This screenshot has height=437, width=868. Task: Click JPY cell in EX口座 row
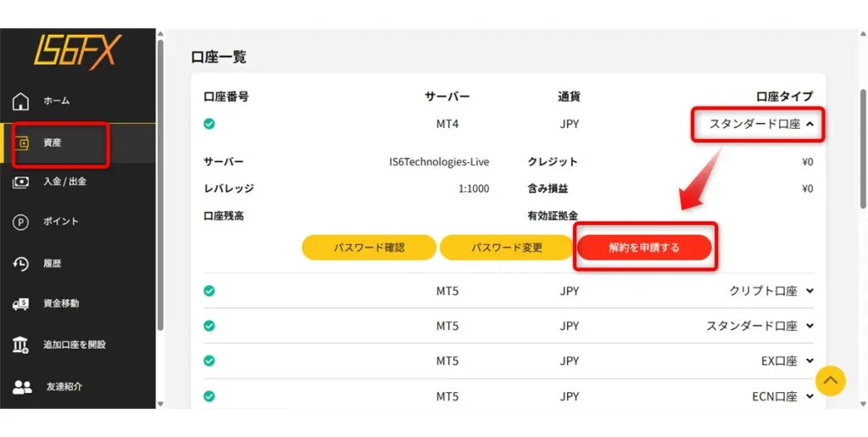pos(569,361)
